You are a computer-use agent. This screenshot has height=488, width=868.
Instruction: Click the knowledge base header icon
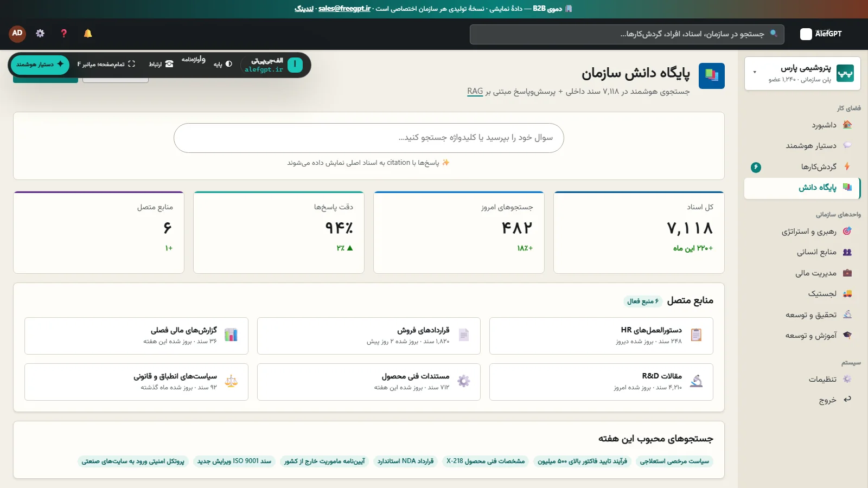click(x=712, y=76)
